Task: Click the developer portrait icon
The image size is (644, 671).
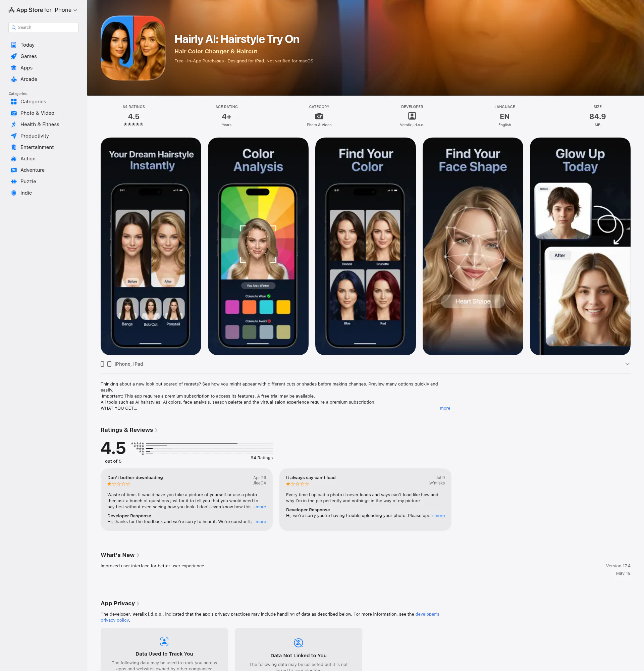Action: [412, 116]
